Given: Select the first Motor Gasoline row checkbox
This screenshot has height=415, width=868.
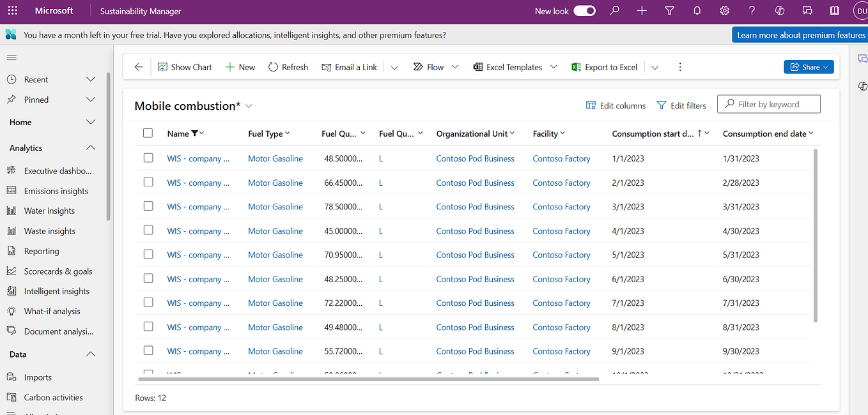Looking at the screenshot, I should [148, 157].
